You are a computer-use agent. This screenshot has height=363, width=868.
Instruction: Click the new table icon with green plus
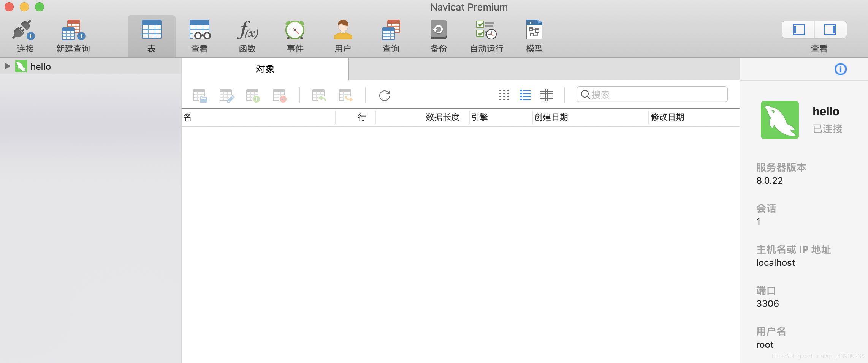point(252,95)
